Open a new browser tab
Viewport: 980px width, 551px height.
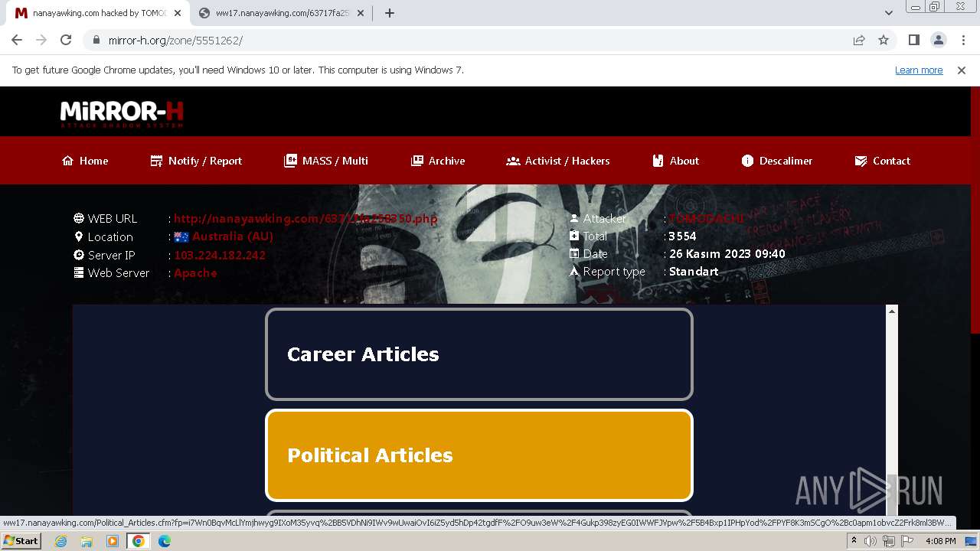click(x=389, y=13)
